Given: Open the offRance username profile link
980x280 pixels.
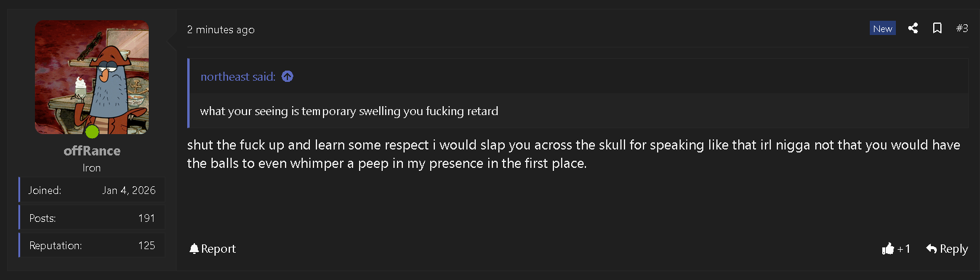Looking at the screenshot, I should (92, 151).
